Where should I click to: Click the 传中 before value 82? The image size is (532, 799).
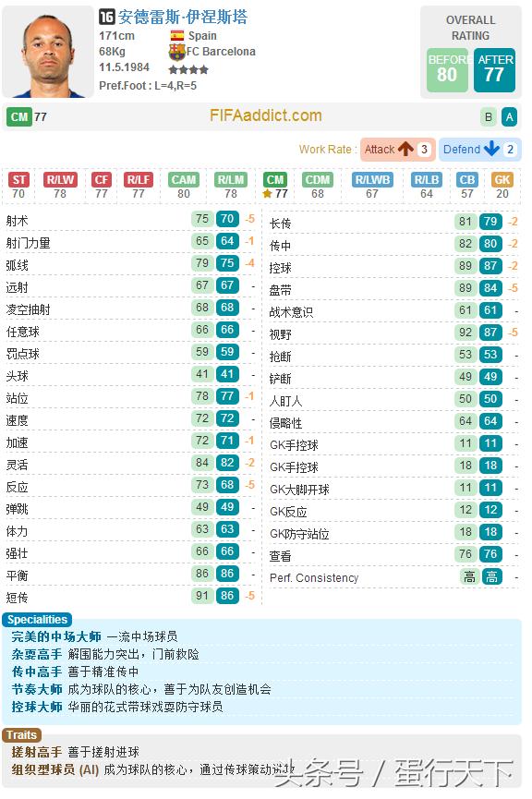click(465, 244)
